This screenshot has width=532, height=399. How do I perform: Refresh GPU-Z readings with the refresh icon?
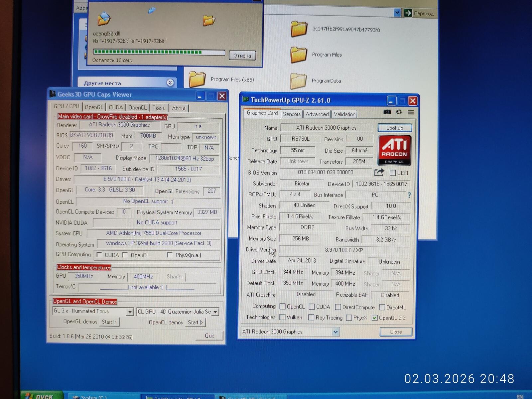pyautogui.click(x=399, y=112)
